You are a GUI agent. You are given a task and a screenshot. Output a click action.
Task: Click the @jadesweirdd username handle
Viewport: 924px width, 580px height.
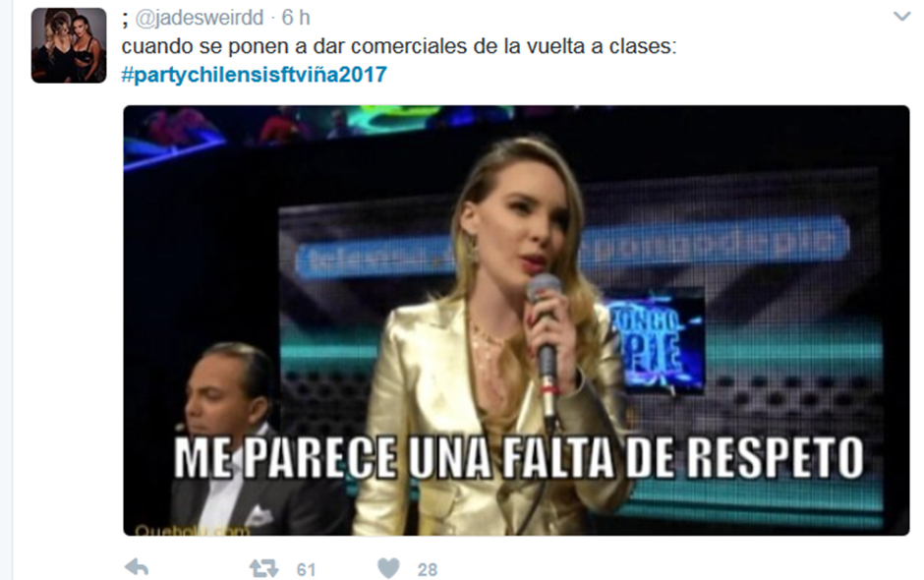tap(200, 18)
